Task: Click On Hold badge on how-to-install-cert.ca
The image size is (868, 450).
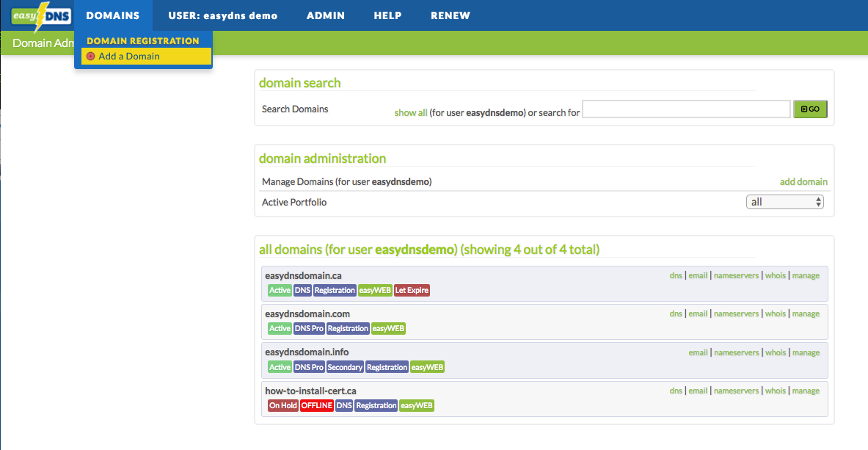Action: (x=283, y=406)
